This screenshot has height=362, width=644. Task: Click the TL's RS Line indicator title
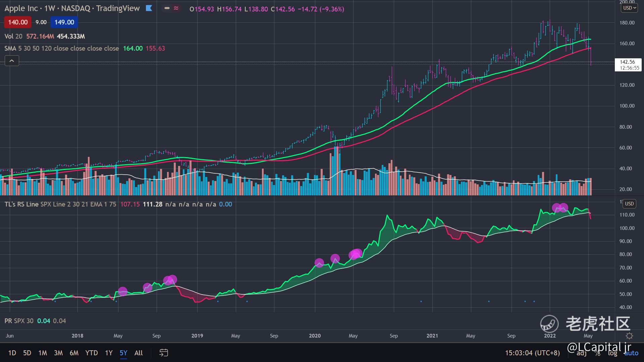click(21, 204)
